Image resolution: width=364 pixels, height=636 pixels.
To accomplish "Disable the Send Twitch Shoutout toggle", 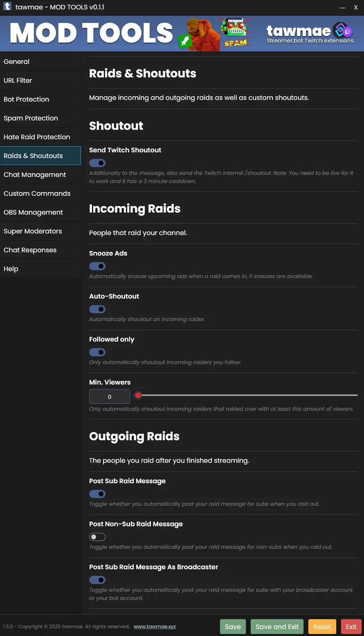I will click(x=97, y=163).
